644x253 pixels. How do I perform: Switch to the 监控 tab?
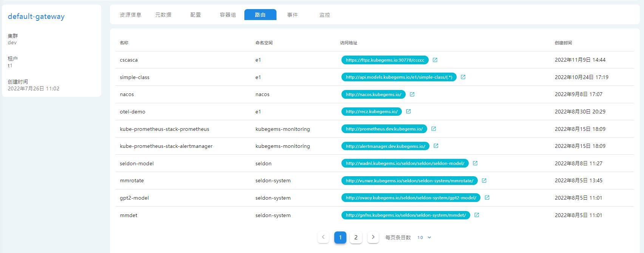point(325,15)
